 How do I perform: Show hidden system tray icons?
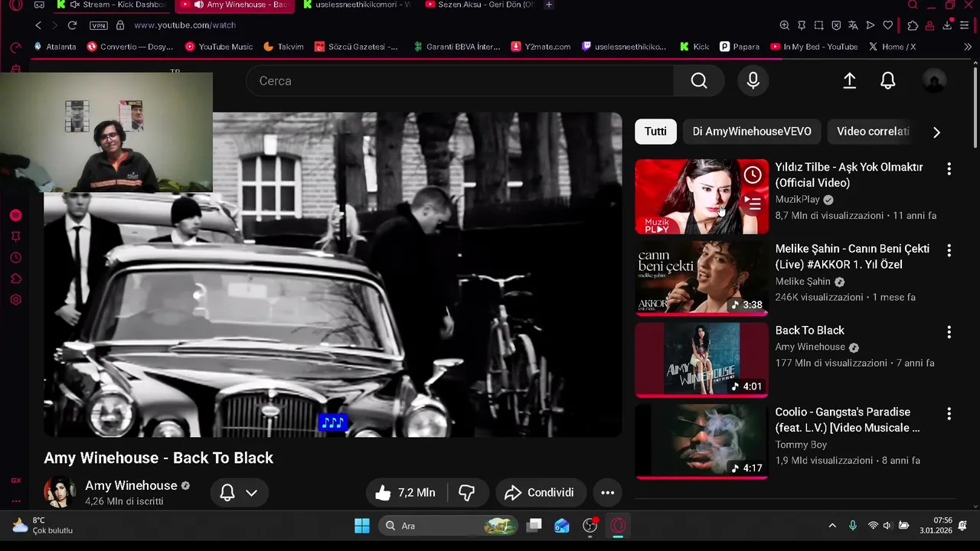[x=832, y=526]
